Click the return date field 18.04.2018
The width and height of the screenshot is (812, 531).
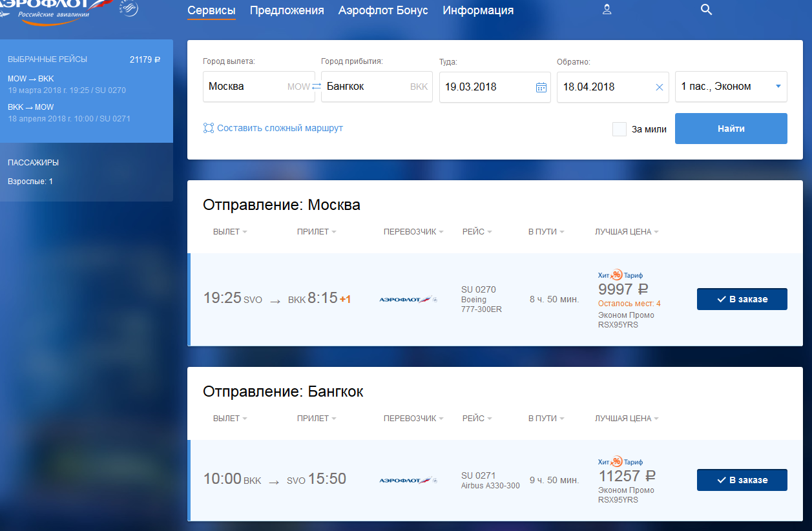tap(612, 87)
